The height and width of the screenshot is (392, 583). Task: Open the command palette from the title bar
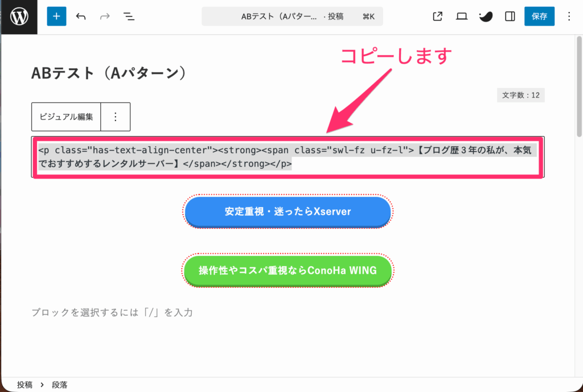point(291,16)
